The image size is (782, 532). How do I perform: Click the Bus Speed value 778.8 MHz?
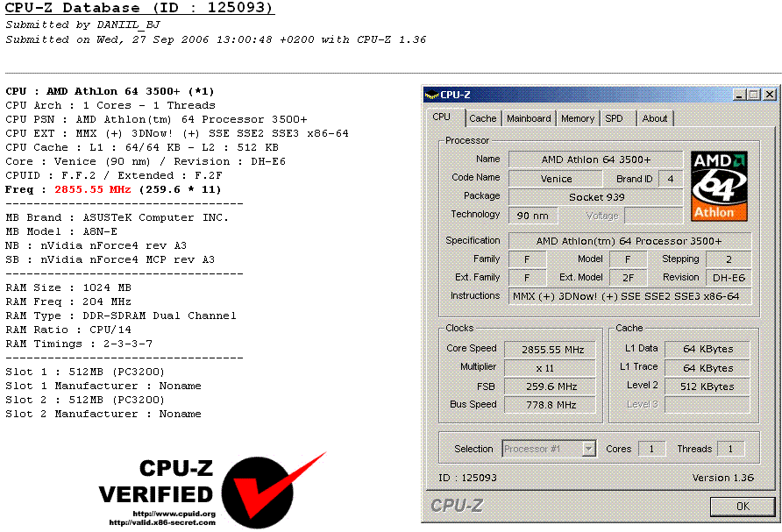pos(550,405)
